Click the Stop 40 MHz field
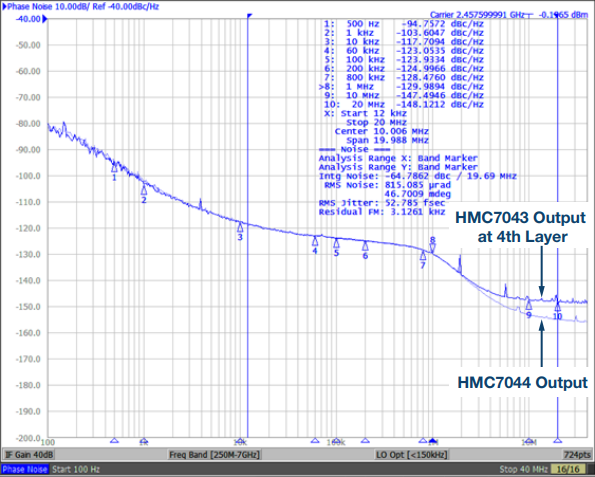Viewport: 595px width, 477px height. point(523,469)
